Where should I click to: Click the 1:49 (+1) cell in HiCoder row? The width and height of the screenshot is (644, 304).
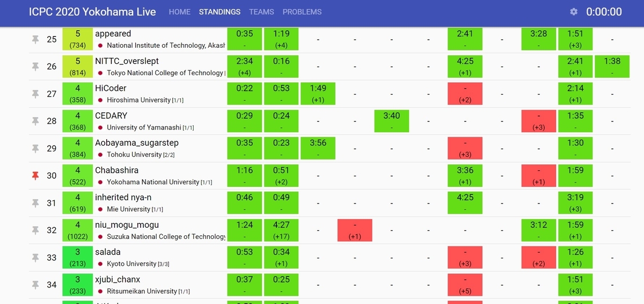pyautogui.click(x=318, y=94)
